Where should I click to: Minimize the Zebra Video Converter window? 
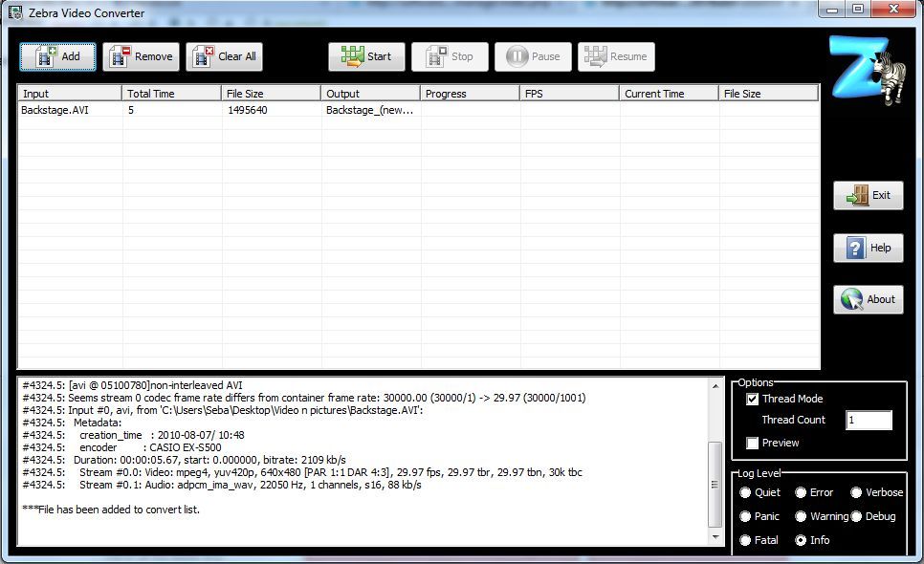pyautogui.click(x=832, y=10)
